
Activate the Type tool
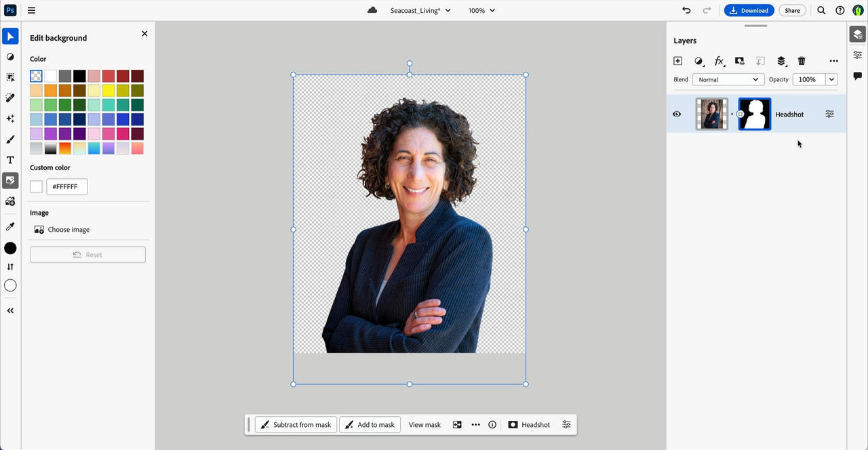pos(10,160)
